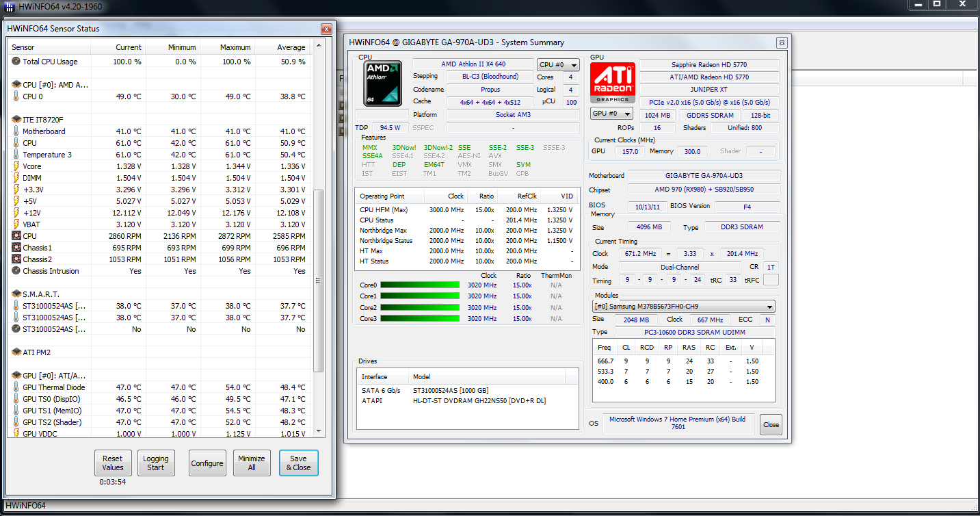Click the GPU Thermal Diode thermometer icon
The image size is (980, 516).
tap(16, 387)
